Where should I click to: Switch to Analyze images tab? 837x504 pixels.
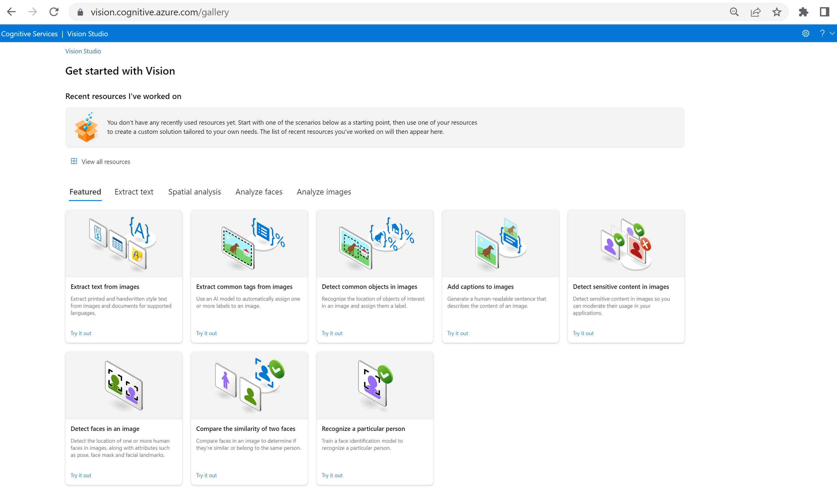point(323,192)
